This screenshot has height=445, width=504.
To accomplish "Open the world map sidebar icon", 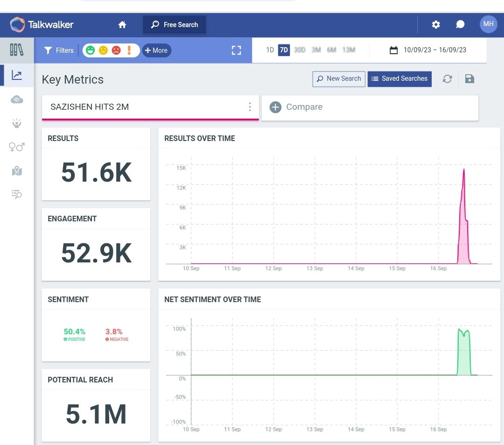I will pos(17,171).
